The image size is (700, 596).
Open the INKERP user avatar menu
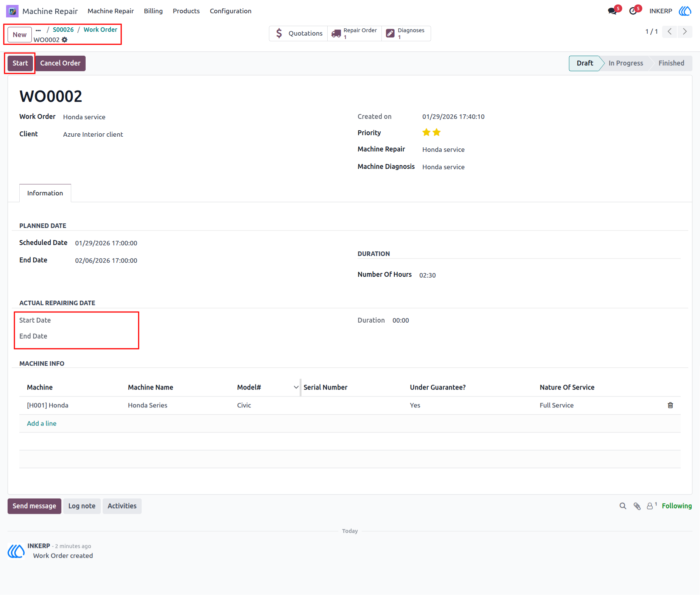coord(685,11)
